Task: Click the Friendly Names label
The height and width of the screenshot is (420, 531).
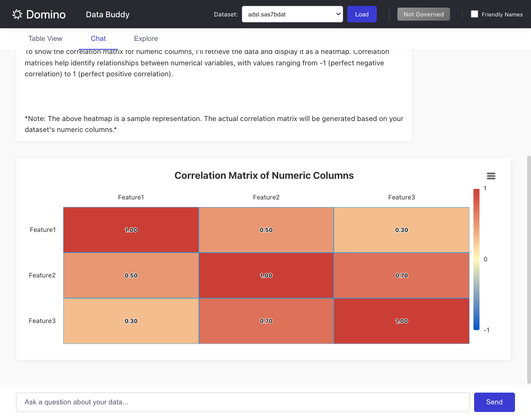Action: point(501,14)
